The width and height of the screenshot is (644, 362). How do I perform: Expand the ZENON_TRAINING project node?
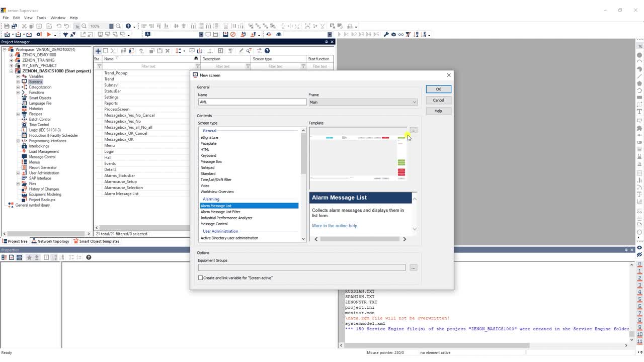(11, 60)
